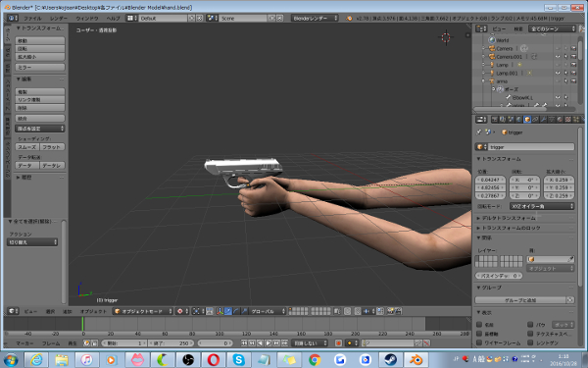The width and height of the screenshot is (588, 368).
Task: Toggle Lamp.001 visibility eye in outliner
Action: [558, 73]
